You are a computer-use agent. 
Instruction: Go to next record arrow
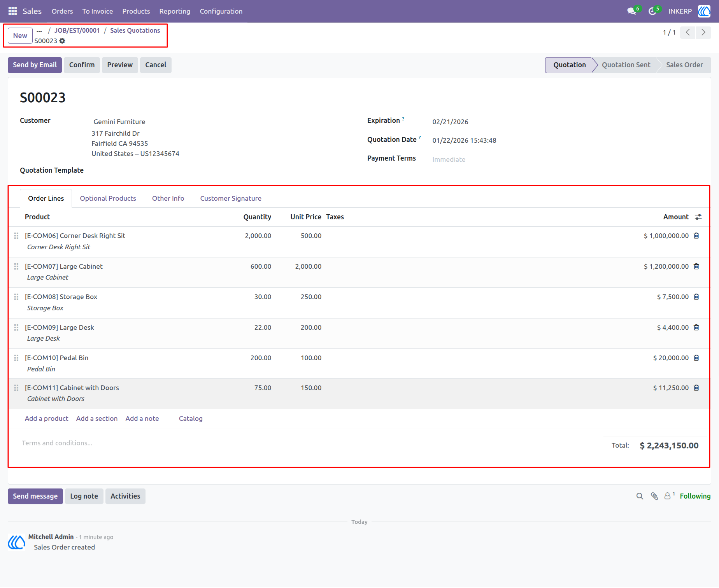tap(703, 32)
